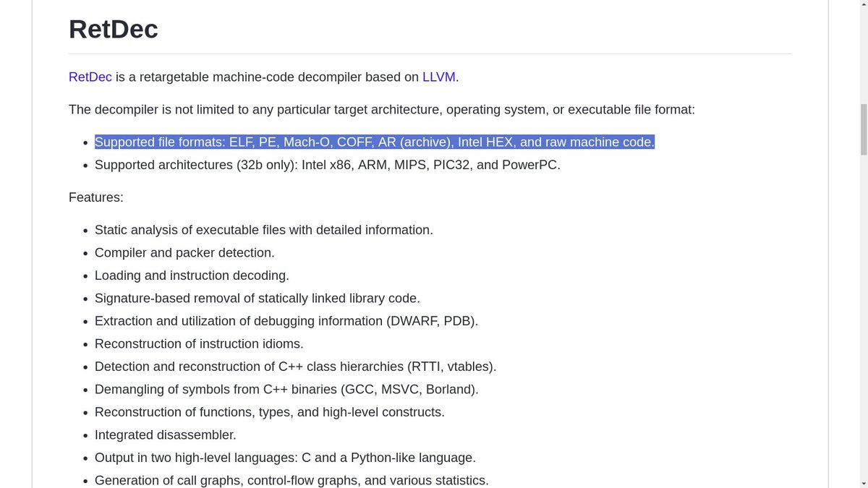Click the 'Features:' text

pyautogui.click(x=96, y=197)
